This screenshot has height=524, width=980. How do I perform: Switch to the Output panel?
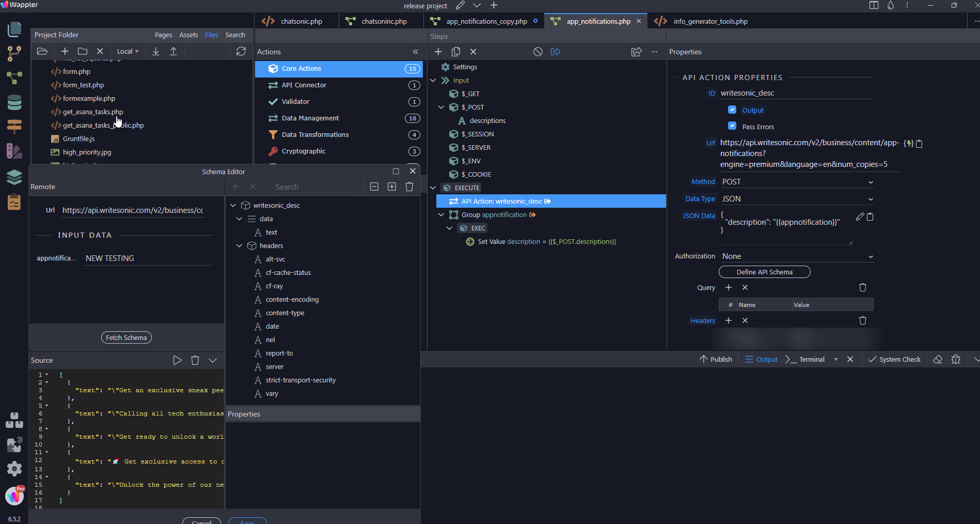tap(761, 359)
